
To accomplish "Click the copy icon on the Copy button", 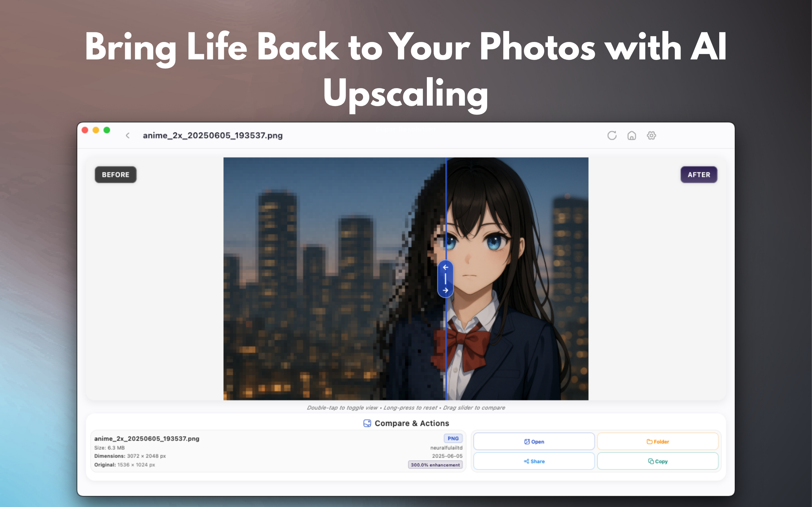I will point(651,461).
